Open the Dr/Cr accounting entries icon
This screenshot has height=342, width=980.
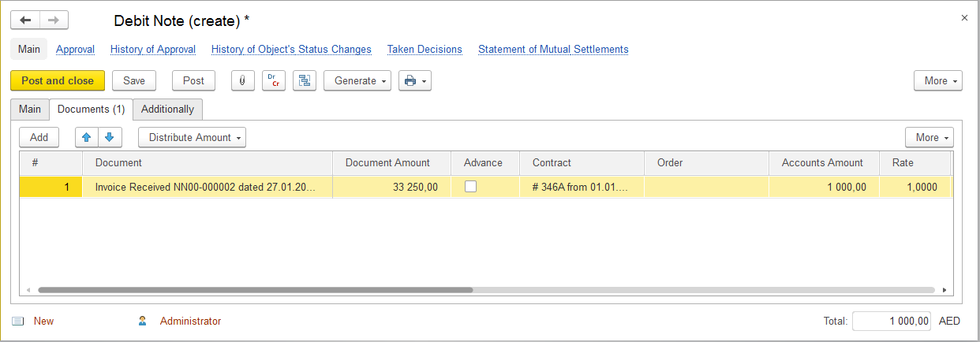pos(273,80)
